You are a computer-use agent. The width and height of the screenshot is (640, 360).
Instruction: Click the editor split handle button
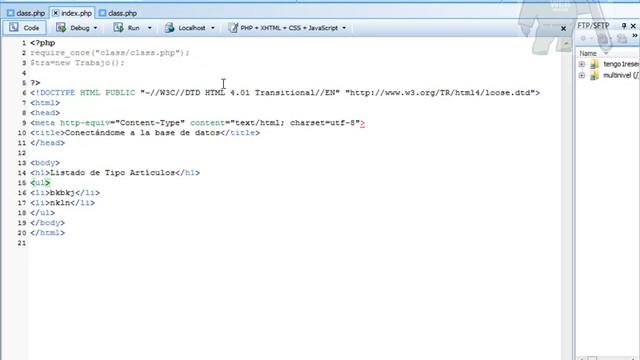[x=566, y=43]
